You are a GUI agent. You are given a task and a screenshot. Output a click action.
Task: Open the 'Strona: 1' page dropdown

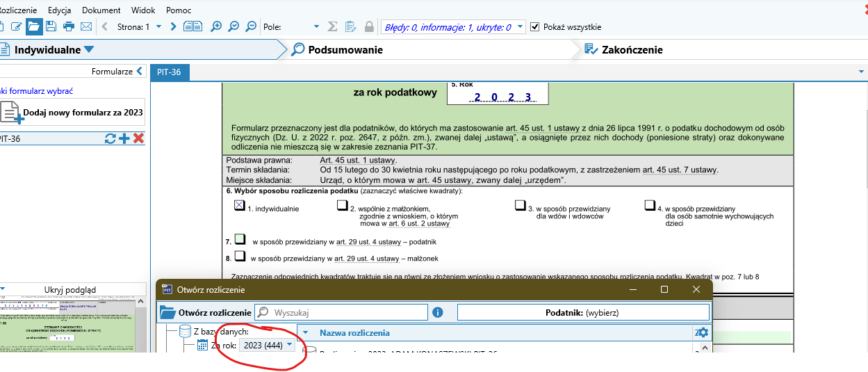pyautogui.click(x=158, y=26)
